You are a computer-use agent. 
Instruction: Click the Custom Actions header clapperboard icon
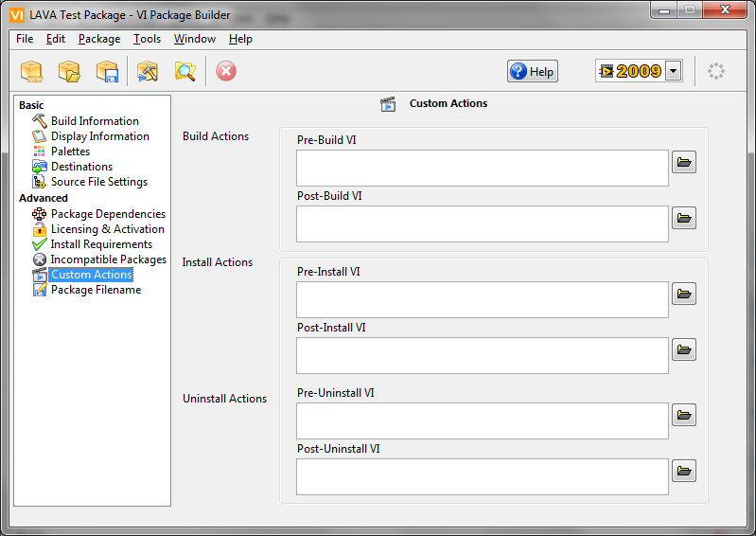coord(388,104)
